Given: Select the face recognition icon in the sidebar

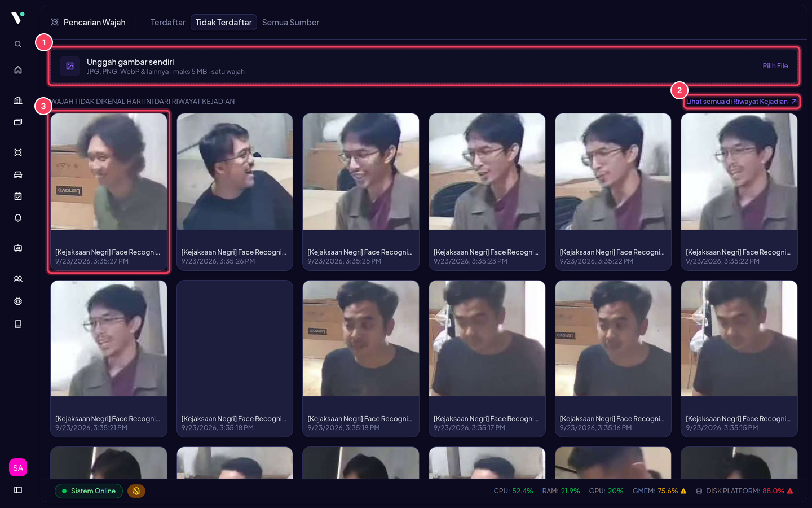Looking at the screenshot, I should point(18,152).
